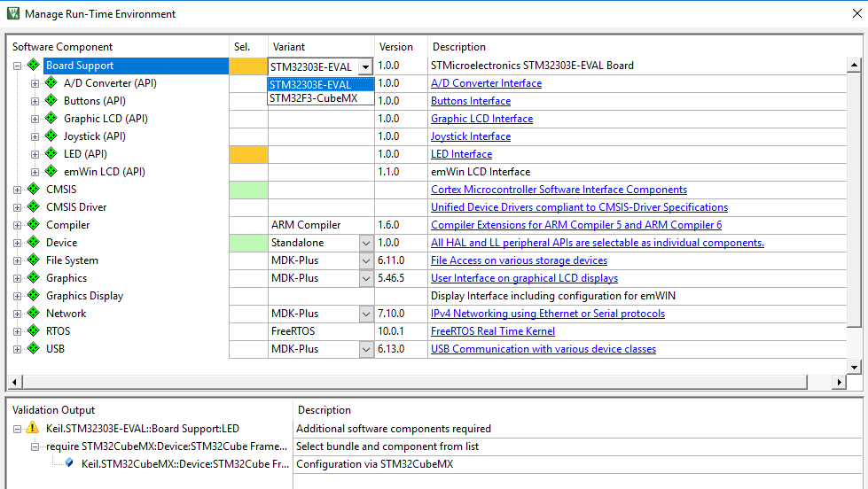Choose STM32303E-EVAL in the variant list

coord(321,85)
